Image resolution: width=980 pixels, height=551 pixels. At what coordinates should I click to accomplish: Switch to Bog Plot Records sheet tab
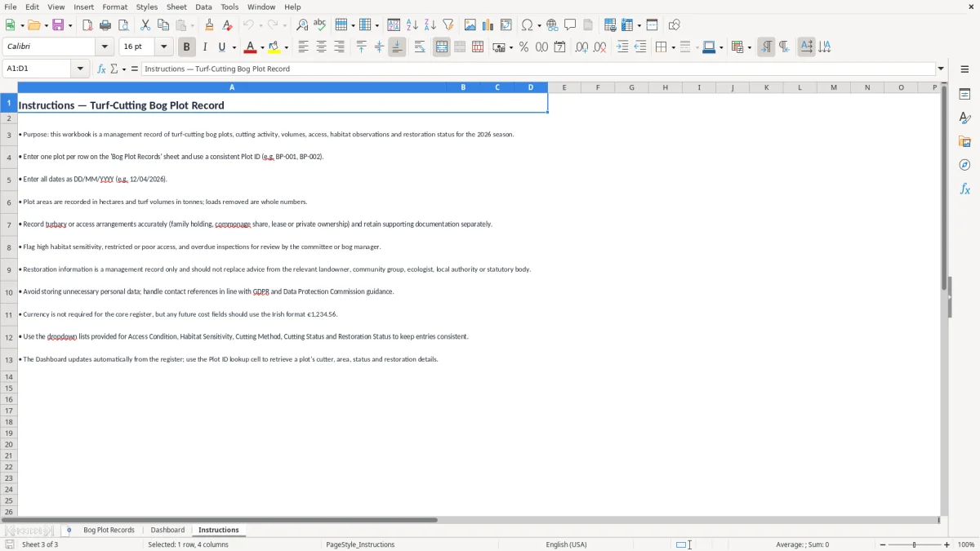coord(109,531)
